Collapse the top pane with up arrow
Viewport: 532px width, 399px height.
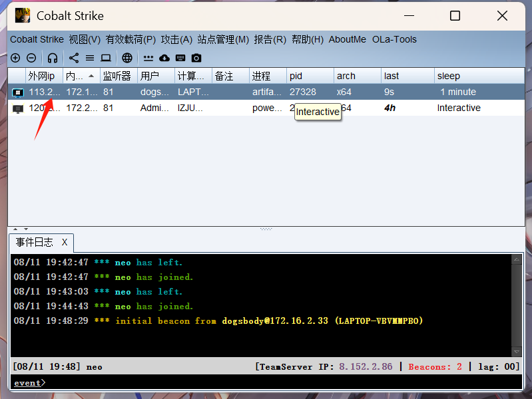tap(15, 229)
